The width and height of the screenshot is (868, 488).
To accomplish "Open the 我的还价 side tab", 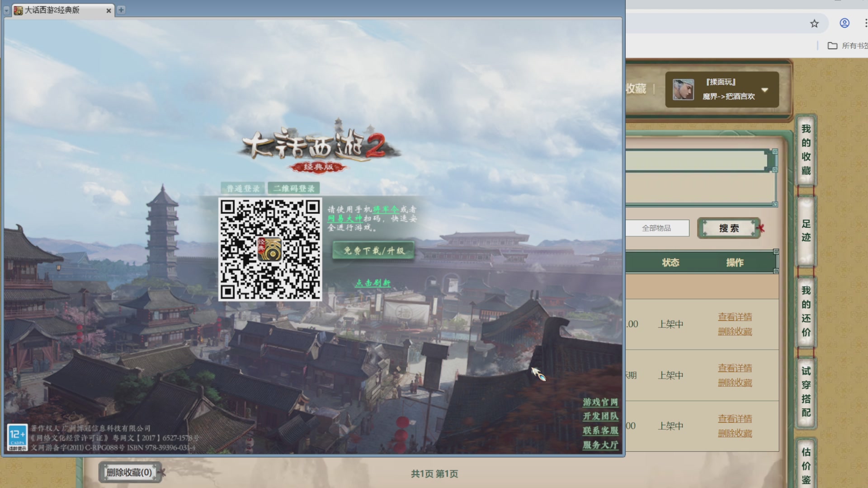I will [x=806, y=311].
